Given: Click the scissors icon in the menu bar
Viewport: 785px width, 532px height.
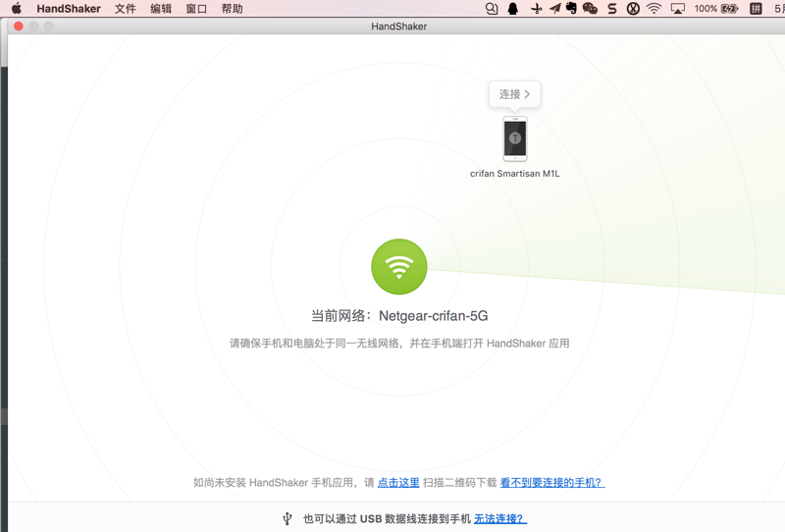Looking at the screenshot, I should pyautogui.click(x=536, y=9).
